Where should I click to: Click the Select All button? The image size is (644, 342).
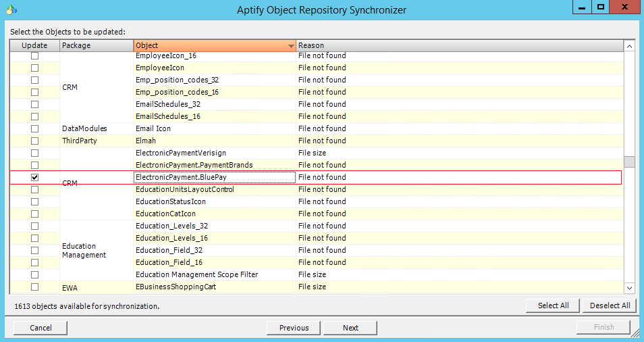(553, 306)
